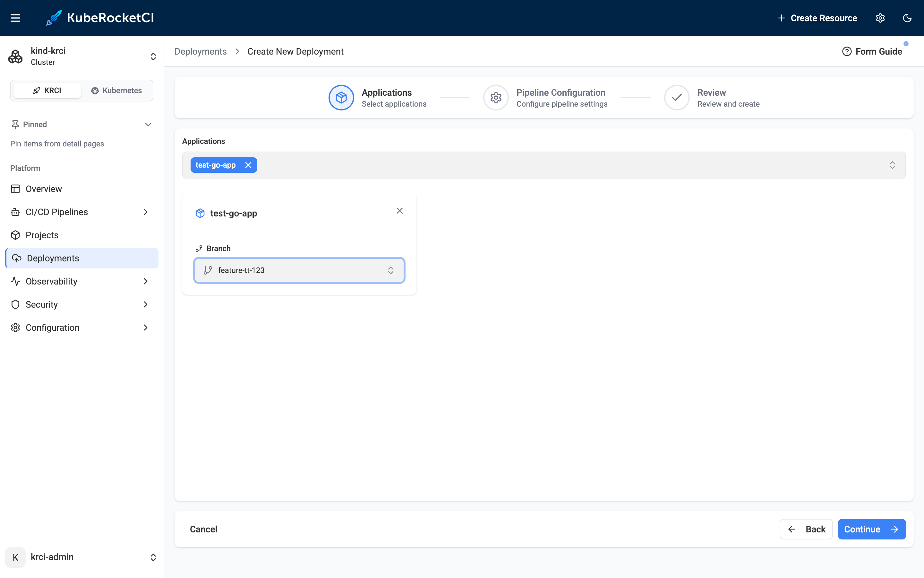Image resolution: width=924 pixels, height=578 pixels.
Task: Open the hamburger menu icon
Action: coord(15,18)
